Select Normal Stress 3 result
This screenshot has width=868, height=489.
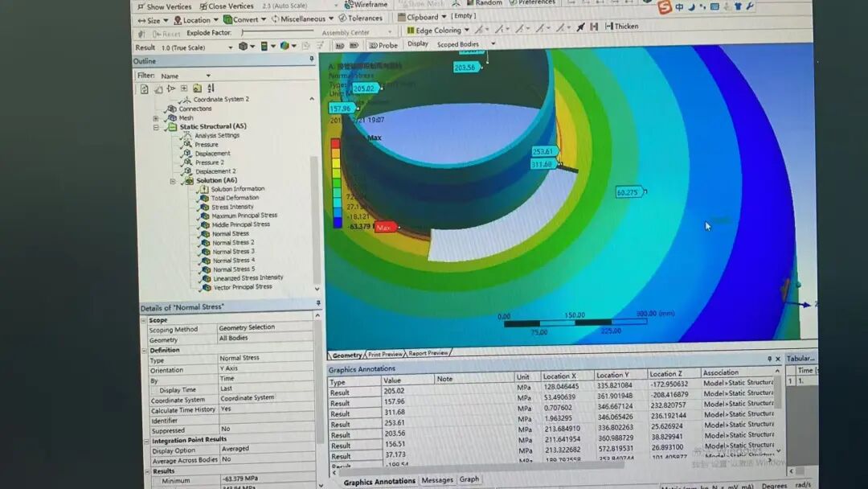click(x=234, y=252)
